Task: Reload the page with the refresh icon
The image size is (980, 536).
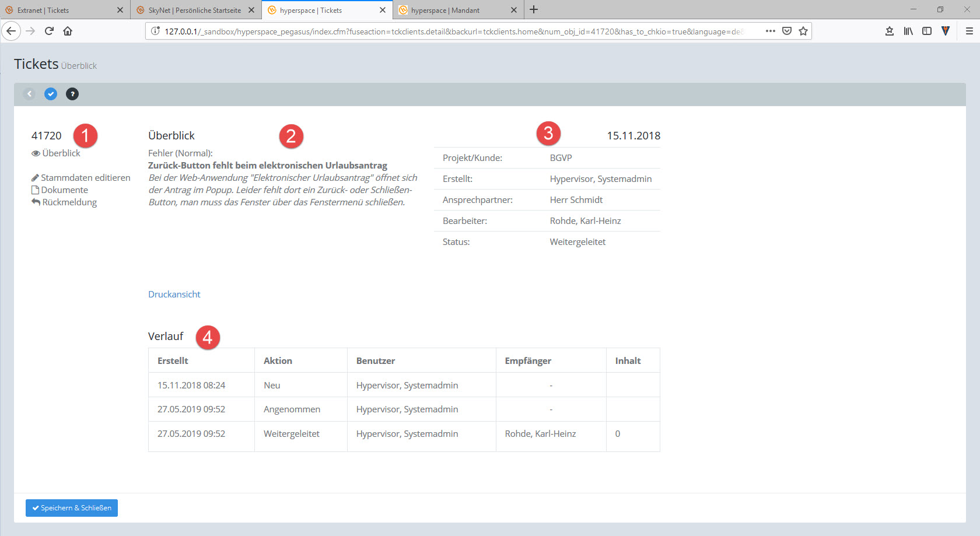Action: click(x=49, y=31)
